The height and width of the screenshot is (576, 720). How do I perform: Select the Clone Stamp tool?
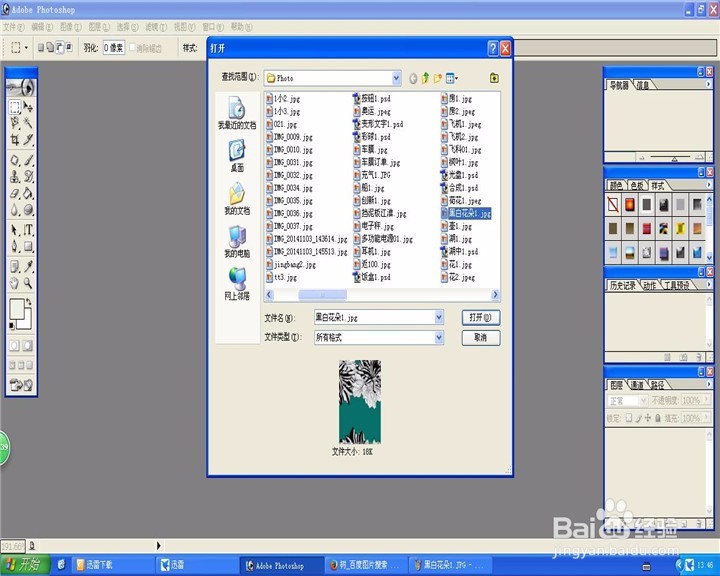15,177
